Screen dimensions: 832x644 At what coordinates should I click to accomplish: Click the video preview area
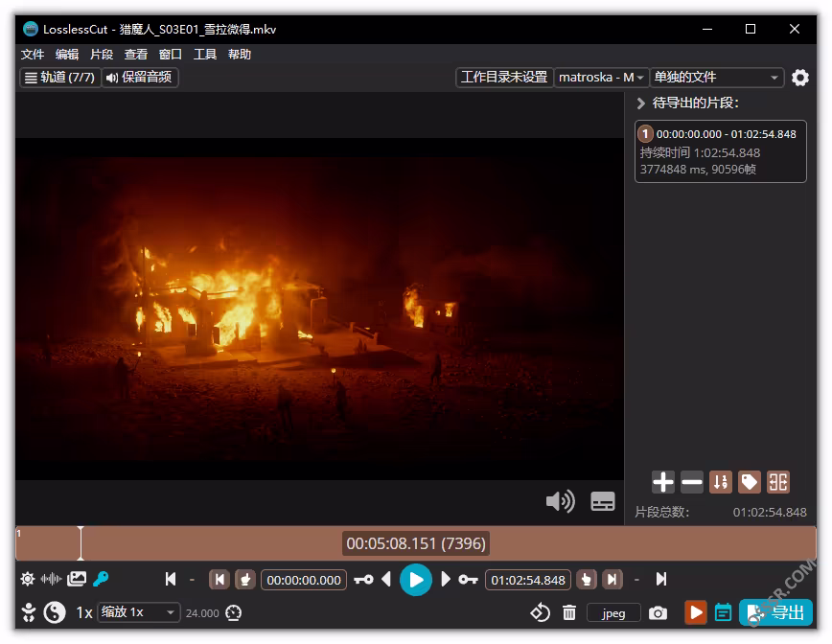pos(319,309)
